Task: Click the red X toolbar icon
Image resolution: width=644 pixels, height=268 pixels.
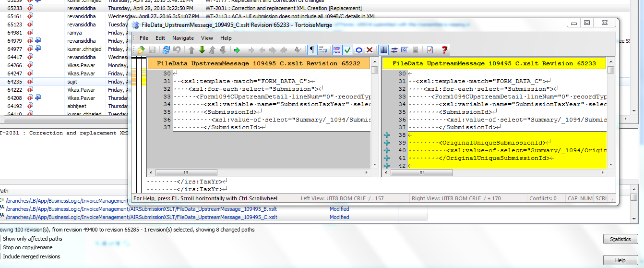Action: click(x=370, y=50)
